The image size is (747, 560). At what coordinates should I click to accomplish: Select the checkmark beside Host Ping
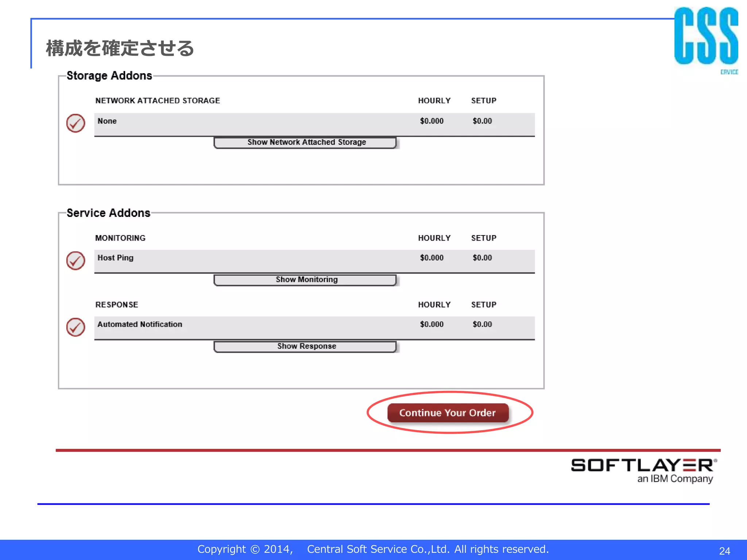pyautogui.click(x=76, y=261)
